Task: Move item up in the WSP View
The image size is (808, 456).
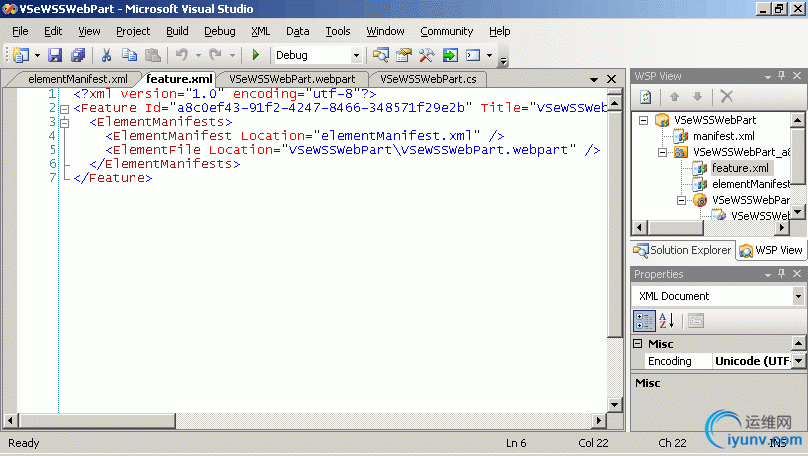Action: click(674, 96)
